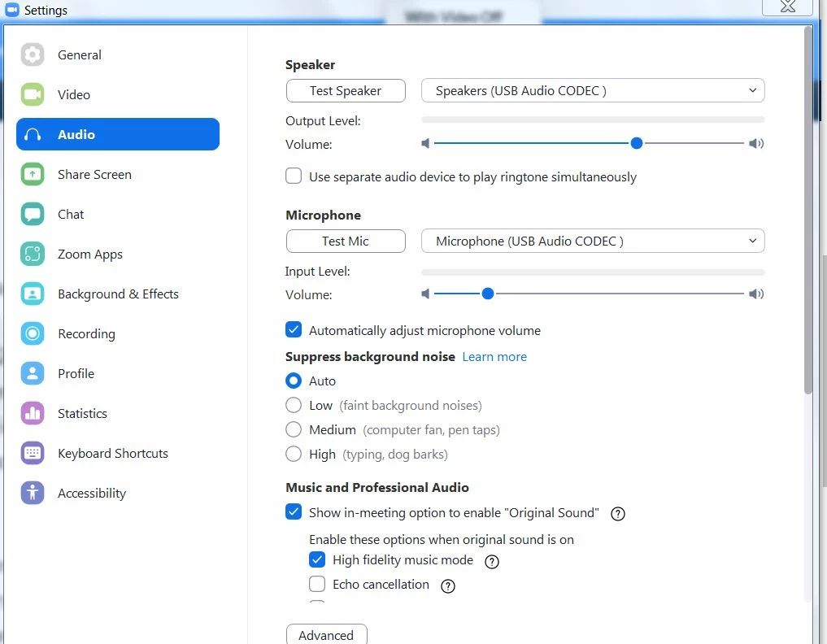Open Chat settings
The height and width of the screenshot is (644, 827).
[118, 214]
